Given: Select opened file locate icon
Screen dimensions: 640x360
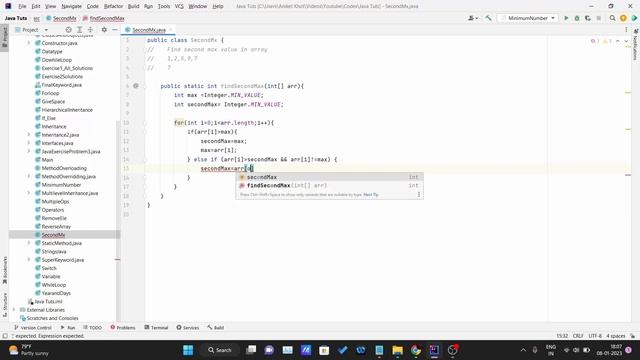Looking at the screenshot, I should click(68, 30).
